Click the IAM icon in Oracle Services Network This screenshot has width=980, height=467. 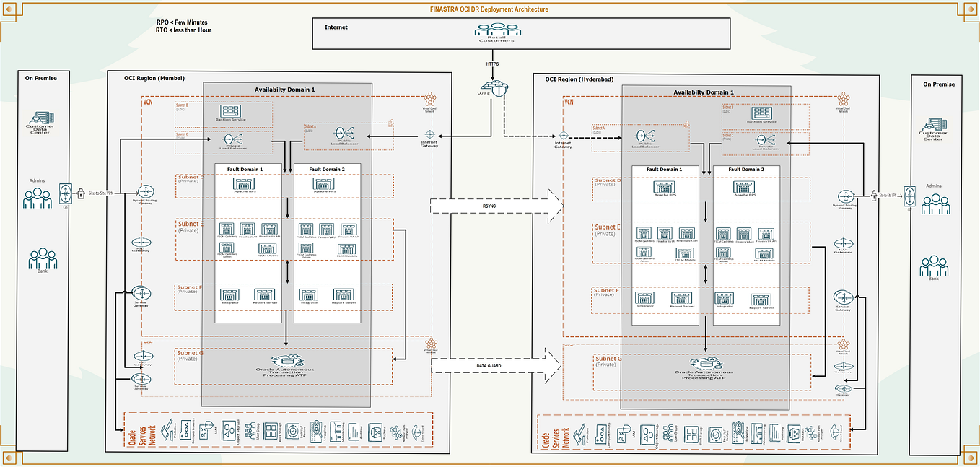click(x=205, y=430)
